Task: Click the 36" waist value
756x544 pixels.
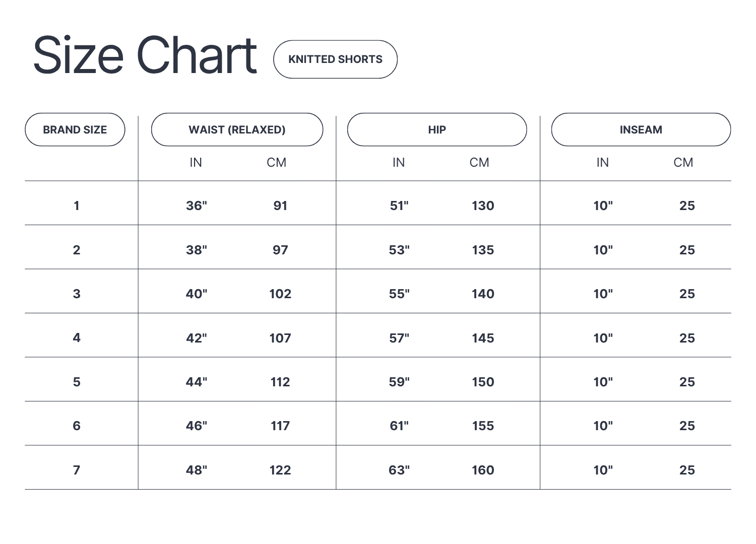Action: point(197,206)
